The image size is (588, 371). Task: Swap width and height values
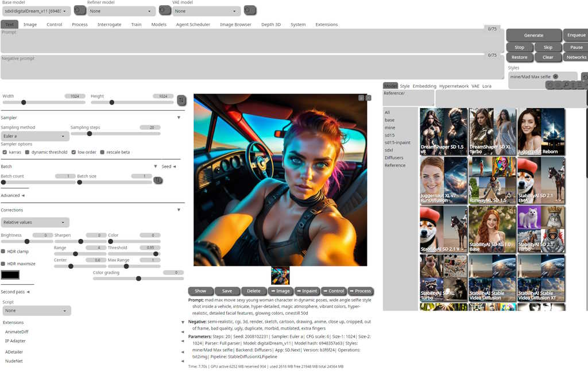(181, 100)
